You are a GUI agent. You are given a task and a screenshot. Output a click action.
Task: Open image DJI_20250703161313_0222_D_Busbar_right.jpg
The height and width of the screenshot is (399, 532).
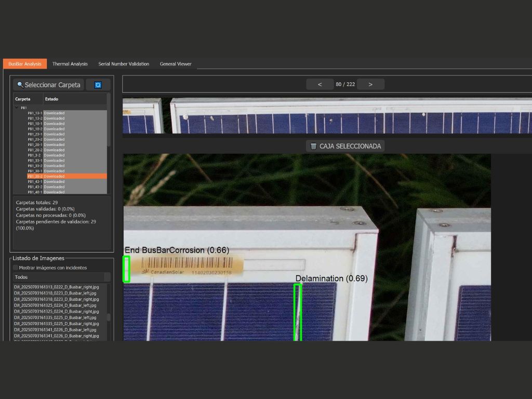click(x=57, y=287)
